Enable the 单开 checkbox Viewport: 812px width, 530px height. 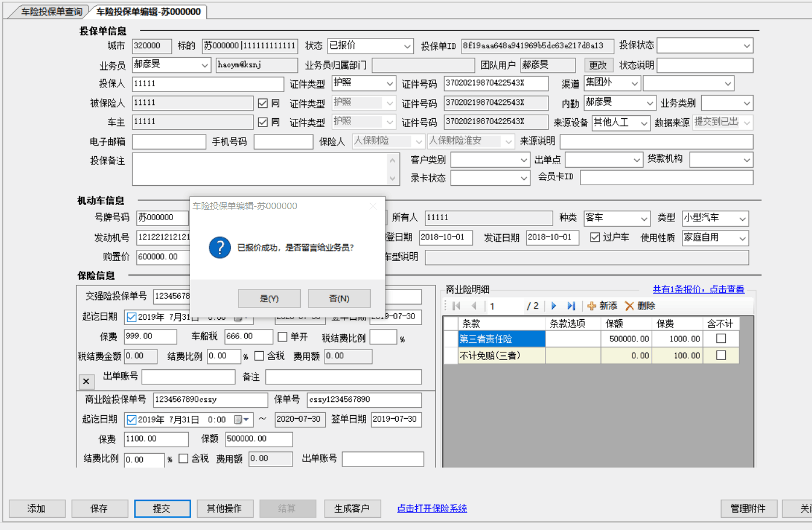pos(283,337)
